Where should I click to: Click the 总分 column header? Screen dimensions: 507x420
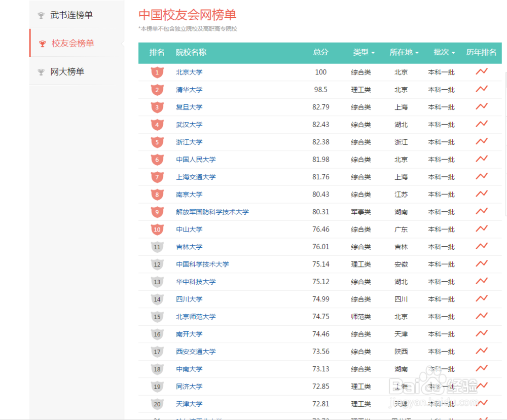[321, 52]
